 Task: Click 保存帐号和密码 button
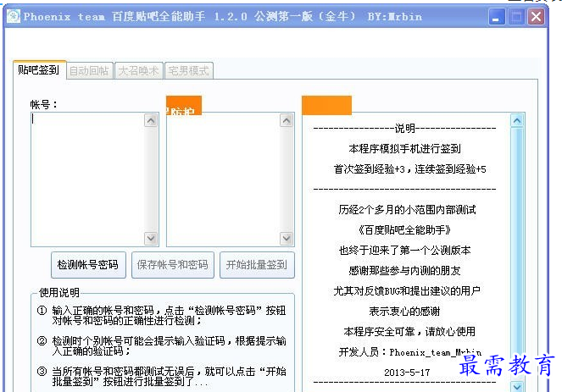click(172, 265)
